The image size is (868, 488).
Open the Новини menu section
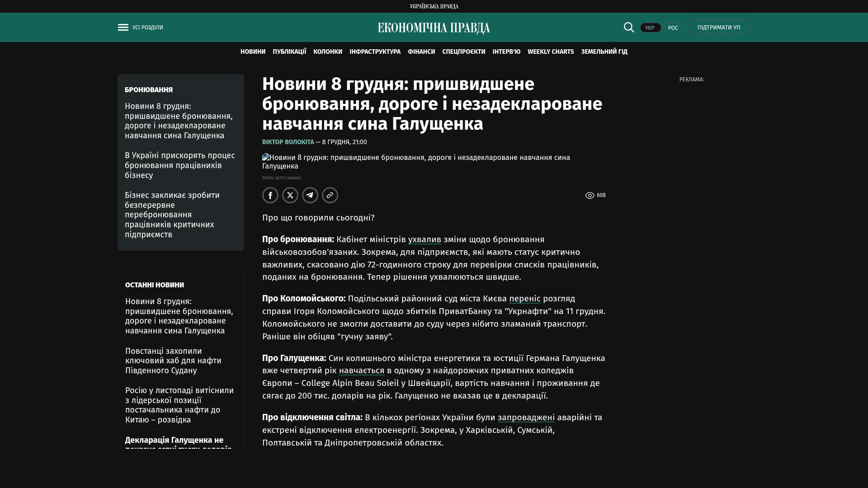(x=253, y=52)
